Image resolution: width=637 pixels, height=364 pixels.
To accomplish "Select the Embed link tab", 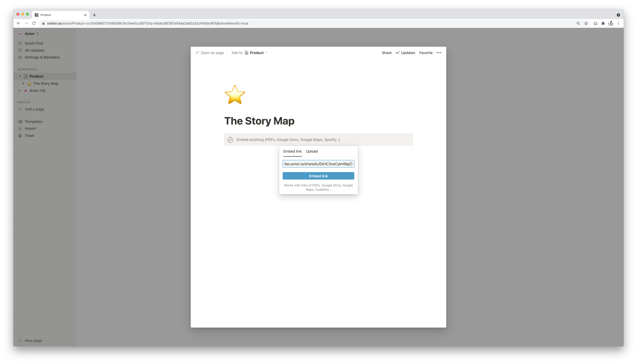I will (292, 151).
